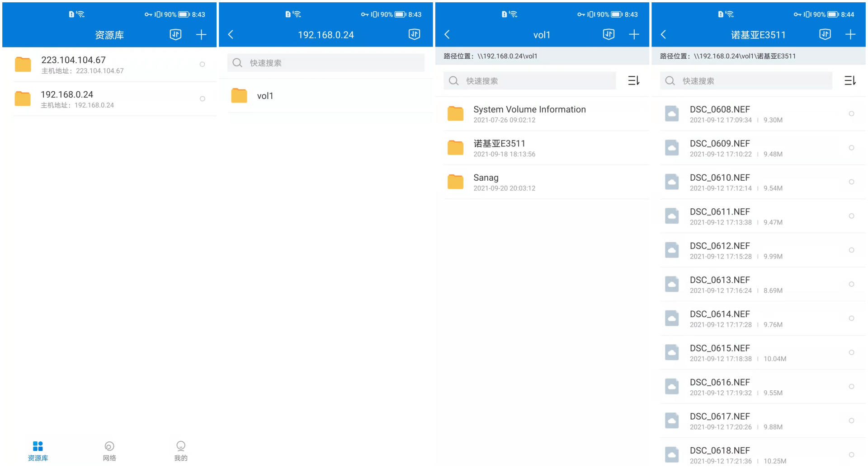This screenshot has width=868, height=468.
Task: Tap the plus icon to add a new device
Action: [x=201, y=34]
